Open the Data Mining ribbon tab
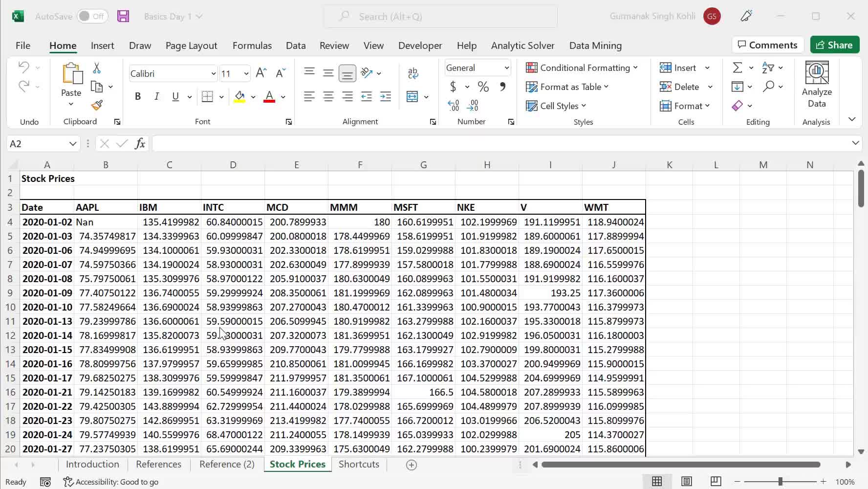Image resolution: width=868 pixels, height=489 pixels. click(595, 45)
